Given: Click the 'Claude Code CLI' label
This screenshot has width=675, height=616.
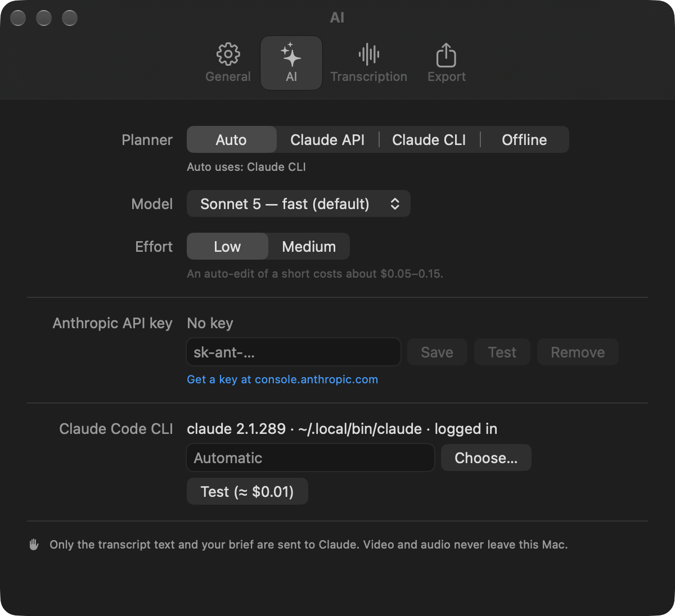Looking at the screenshot, I should tap(116, 429).
